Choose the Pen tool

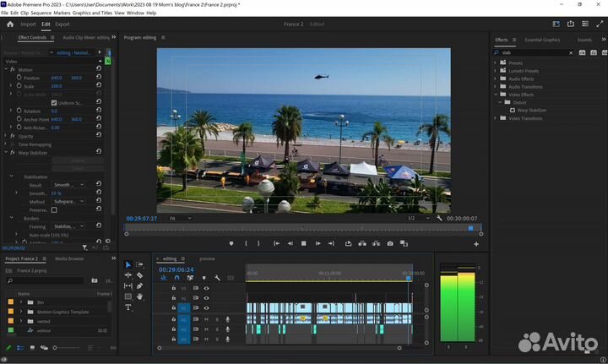tap(139, 286)
